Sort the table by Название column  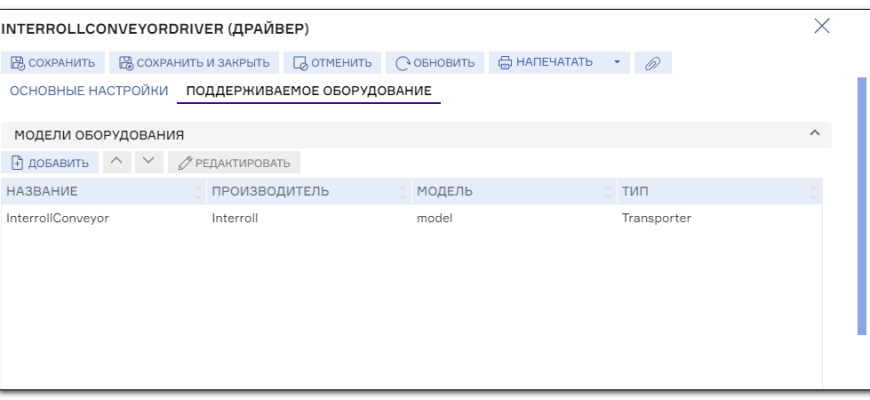[x=100, y=190]
